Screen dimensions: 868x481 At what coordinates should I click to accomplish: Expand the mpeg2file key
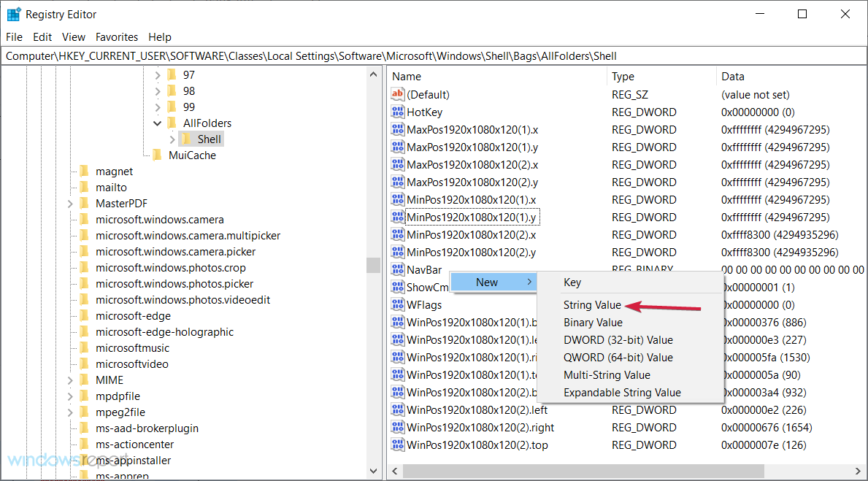70,412
